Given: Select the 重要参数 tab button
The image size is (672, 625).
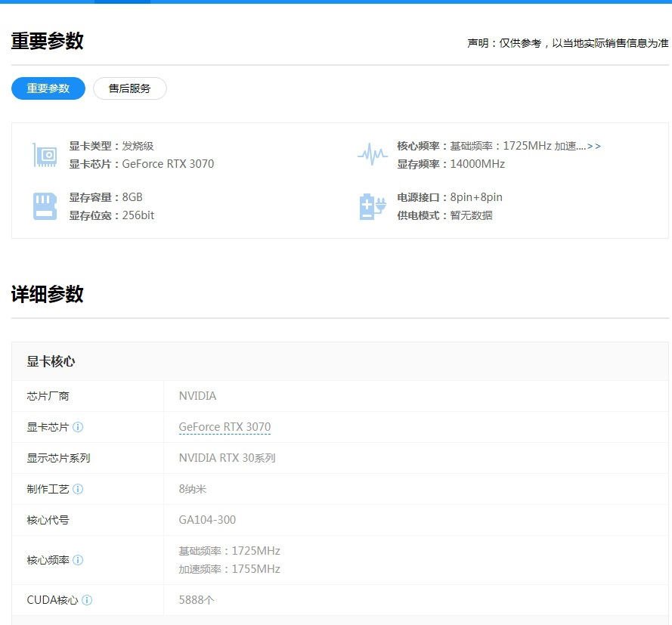Looking at the screenshot, I should tap(48, 88).
